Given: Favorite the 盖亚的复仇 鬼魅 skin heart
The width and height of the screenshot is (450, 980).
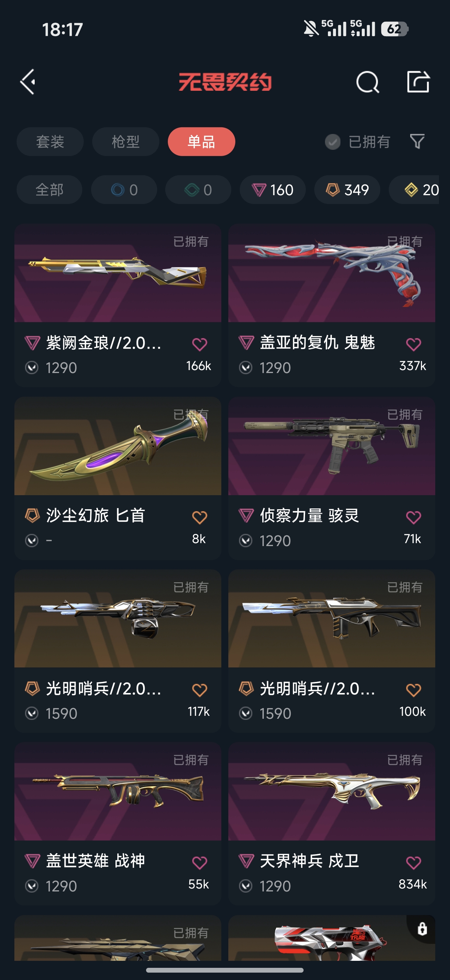Looking at the screenshot, I should point(413,344).
